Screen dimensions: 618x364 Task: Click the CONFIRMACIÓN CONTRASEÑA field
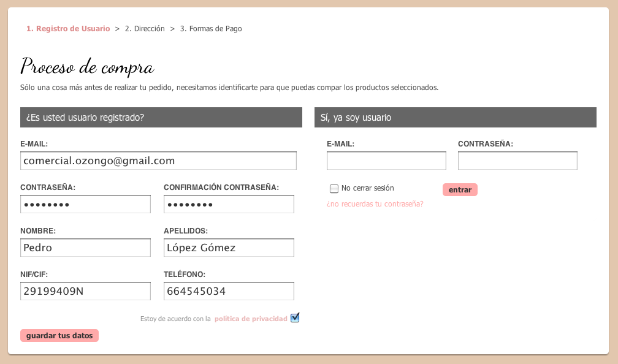point(229,204)
